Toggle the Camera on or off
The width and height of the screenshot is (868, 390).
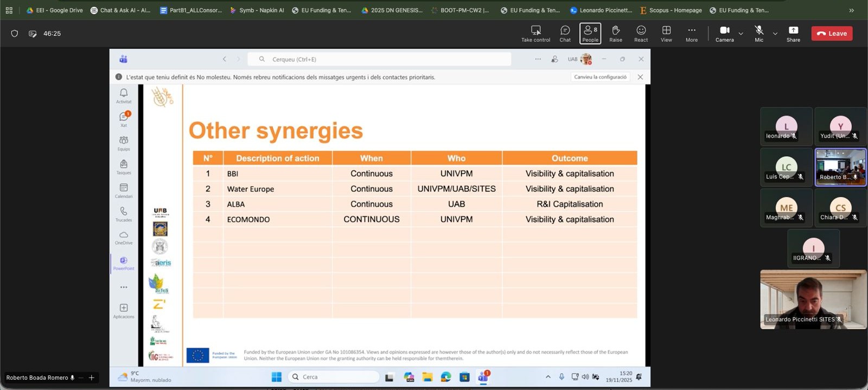(724, 33)
